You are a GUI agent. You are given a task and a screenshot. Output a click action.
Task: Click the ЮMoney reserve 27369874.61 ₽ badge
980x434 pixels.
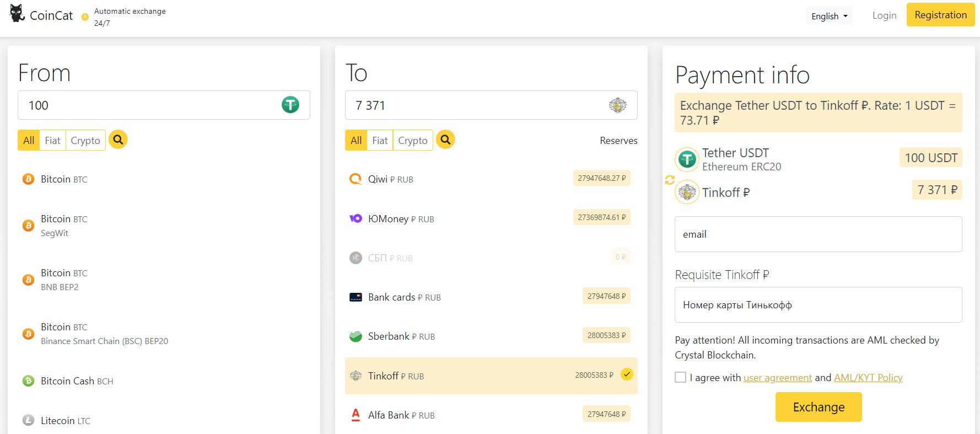click(x=602, y=217)
